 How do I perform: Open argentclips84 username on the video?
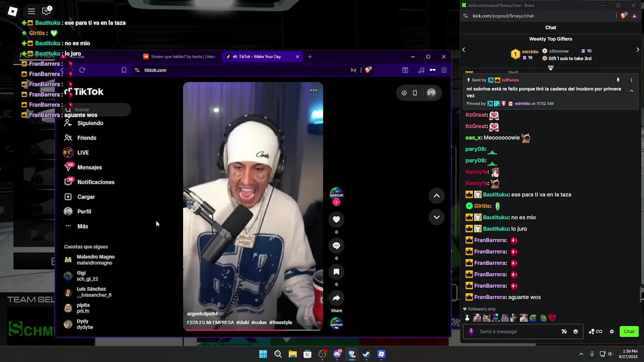202,314
